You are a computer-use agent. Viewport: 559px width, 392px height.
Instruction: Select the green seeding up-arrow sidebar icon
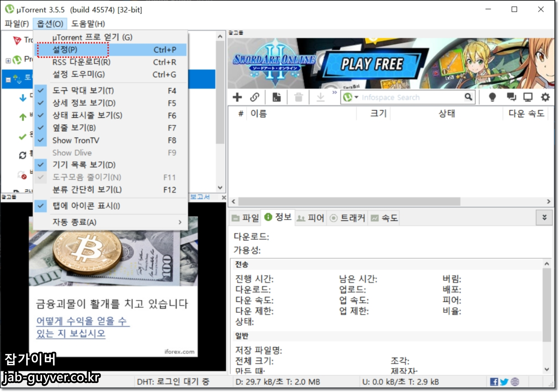23,117
